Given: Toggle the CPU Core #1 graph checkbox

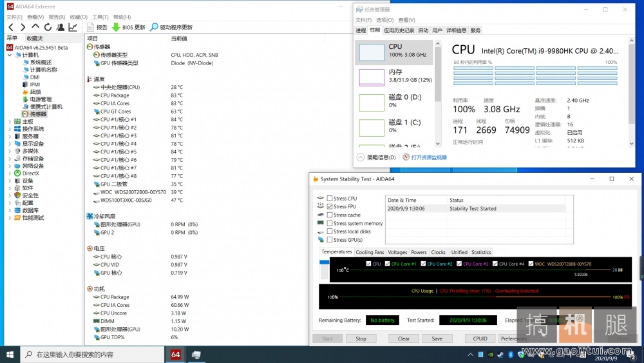Looking at the screenshot, I should 387,264.
